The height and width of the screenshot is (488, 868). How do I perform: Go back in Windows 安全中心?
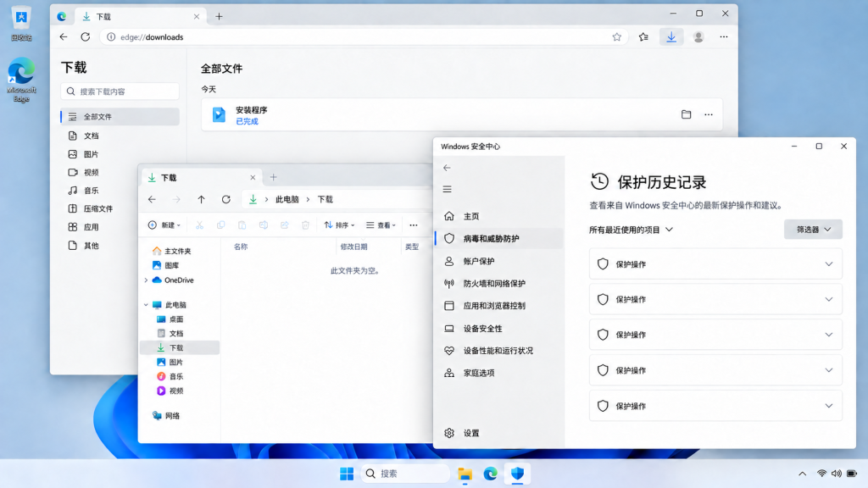[x=448, y=168]
